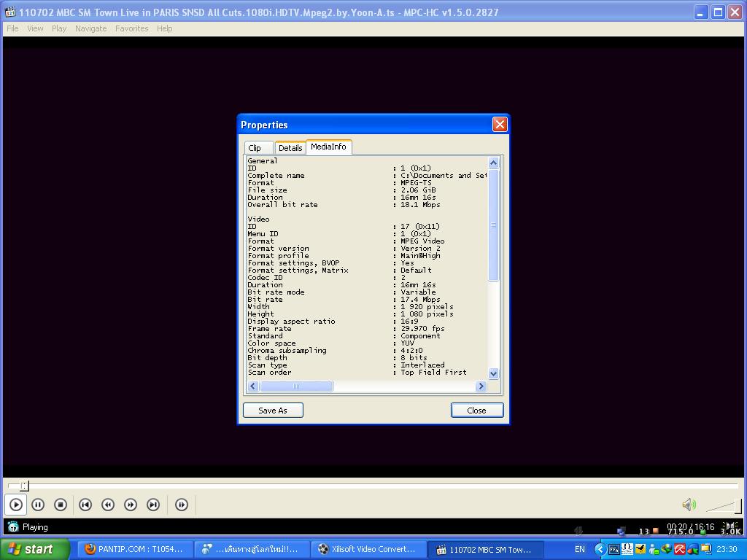The height and width of the screenshot is (560, 747).
Task: Click the vertical scrollbar thumb in MediaInfo
Action: [494, 225]
